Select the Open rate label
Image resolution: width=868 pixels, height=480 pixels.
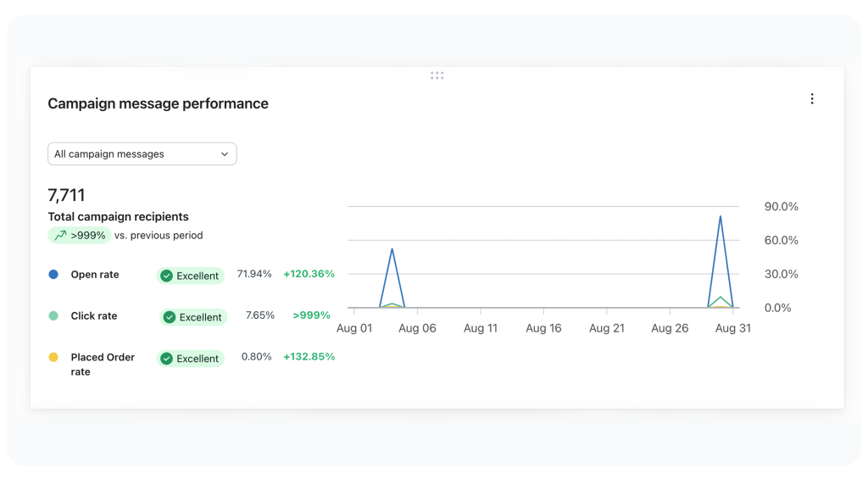(95, 275)
